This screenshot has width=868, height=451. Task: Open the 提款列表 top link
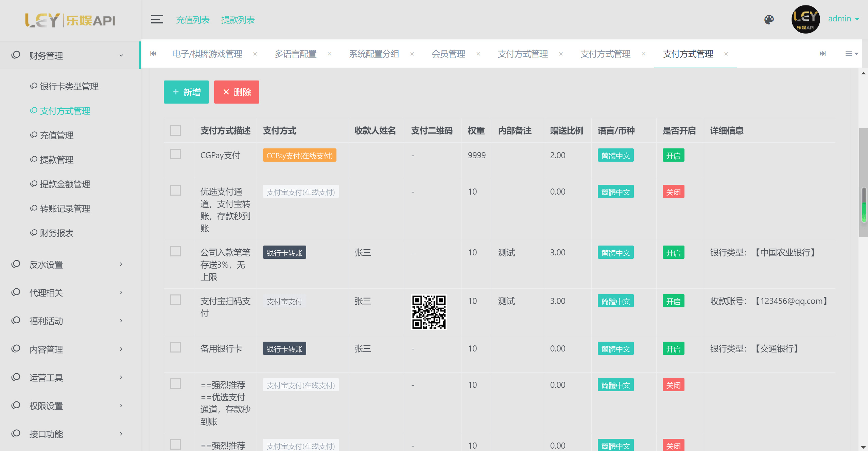(238, 20)
